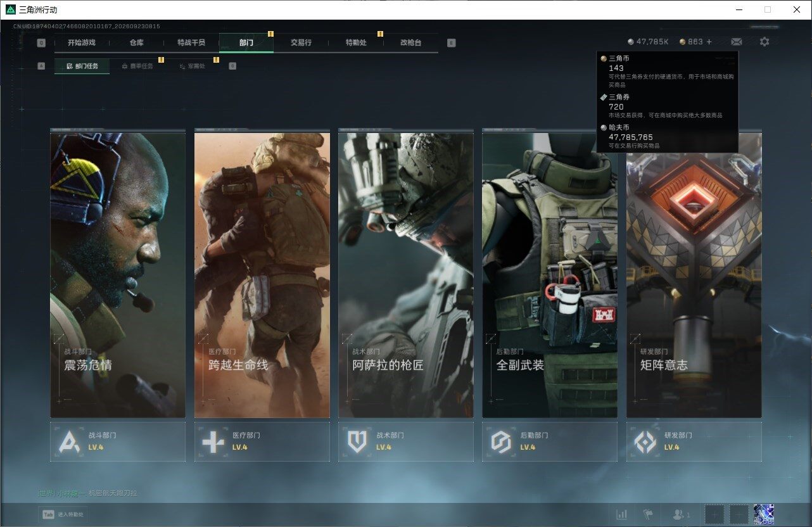This screenshot has width=812, height=527.
Task: Click the notification badge on 特勤处 tab
Action: [x=380, y=34]
